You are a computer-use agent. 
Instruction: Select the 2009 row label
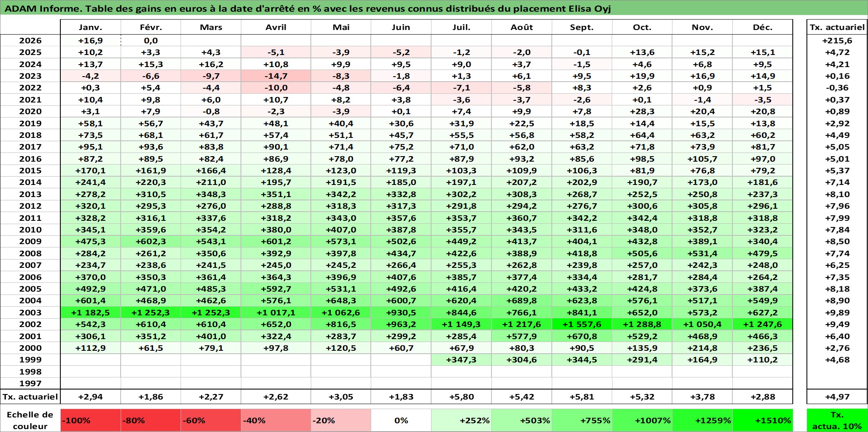(x=30, y=241)
